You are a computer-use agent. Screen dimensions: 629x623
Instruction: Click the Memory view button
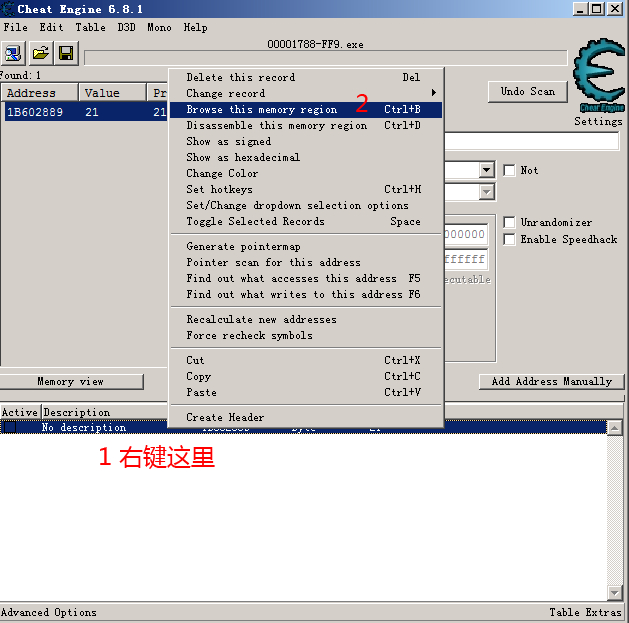pos(71,382)
